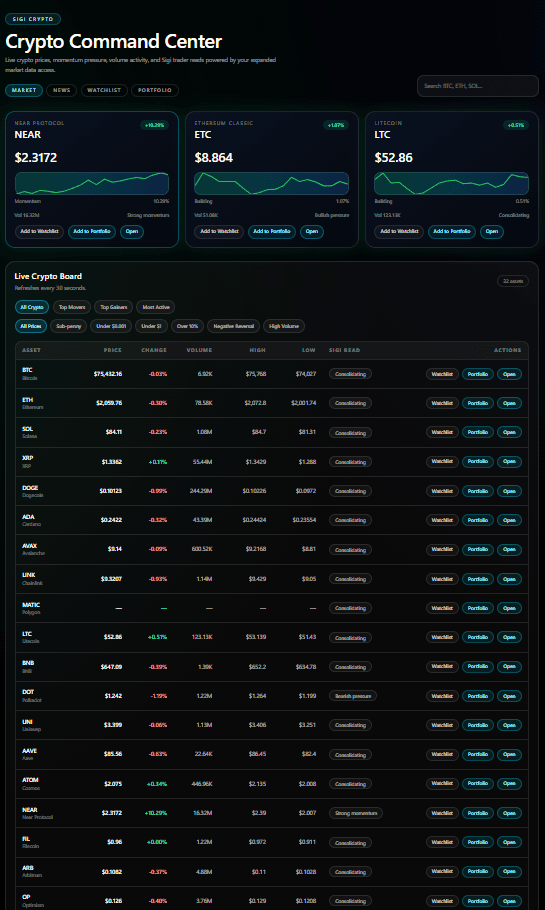Add FIL row to Watchlist

(442, 842)
